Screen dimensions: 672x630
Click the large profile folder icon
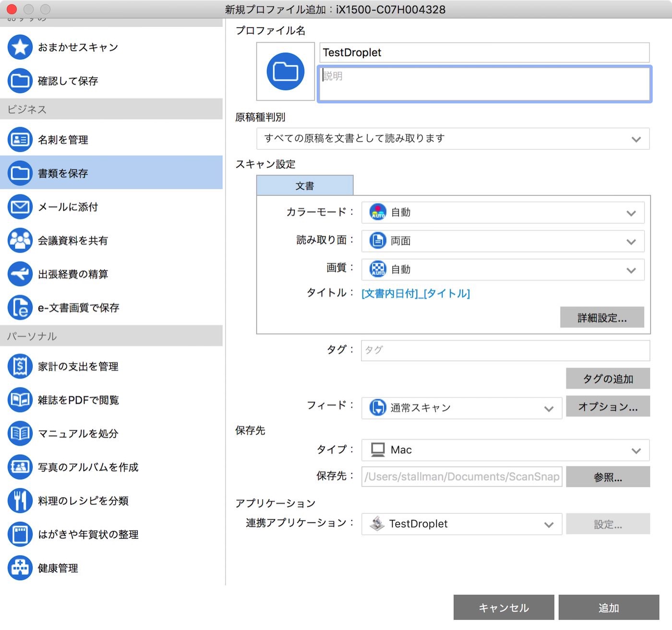286,72
